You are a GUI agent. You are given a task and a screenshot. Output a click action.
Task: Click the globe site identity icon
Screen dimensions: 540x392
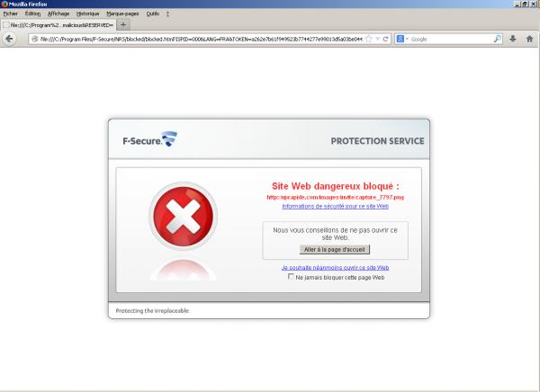coord(35,40)
